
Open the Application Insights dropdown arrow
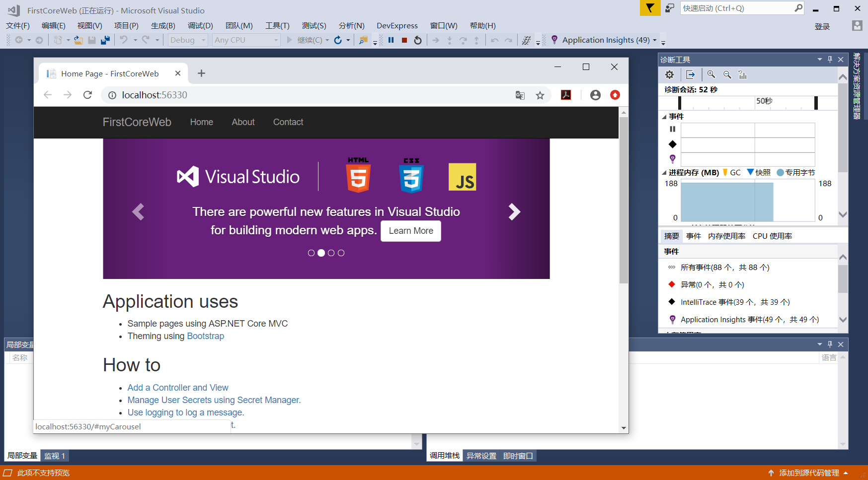click(x=655, y=40)
